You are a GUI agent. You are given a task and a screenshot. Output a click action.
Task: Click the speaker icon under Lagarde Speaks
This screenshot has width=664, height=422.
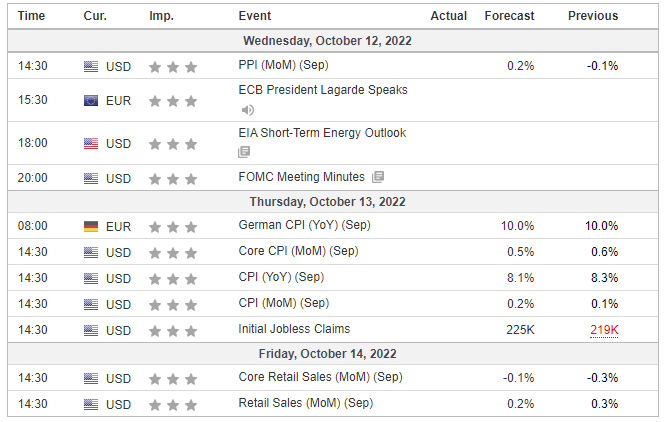click(248, 110)
